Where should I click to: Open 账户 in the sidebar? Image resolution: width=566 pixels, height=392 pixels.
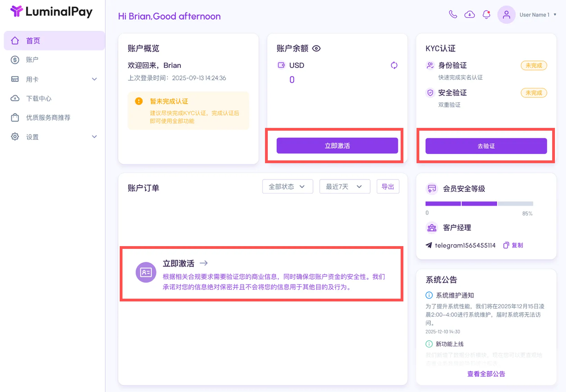(x=54, y=60)
